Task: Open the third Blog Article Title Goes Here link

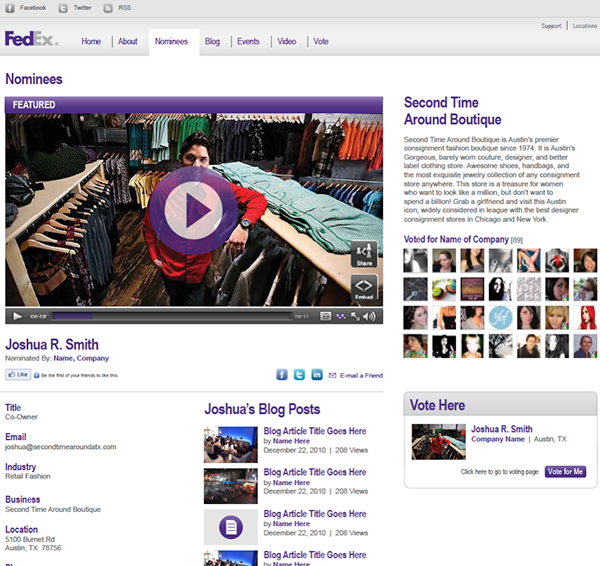Action: [315, 514]
